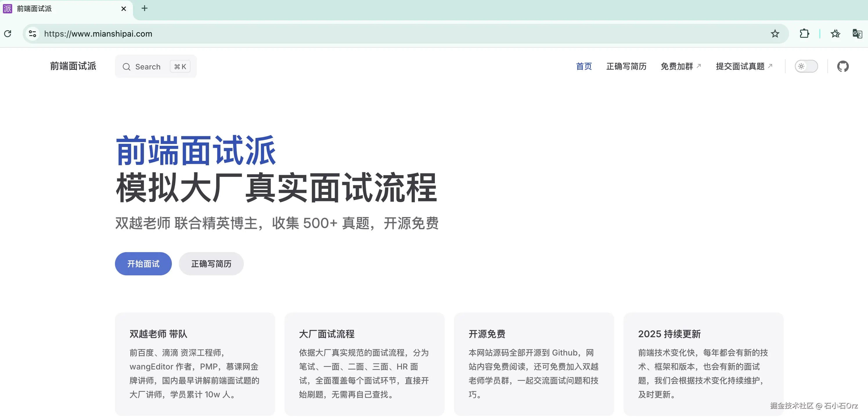Open 正确写简历 in the top navigation
868x420 pixels.
point(626,67)
